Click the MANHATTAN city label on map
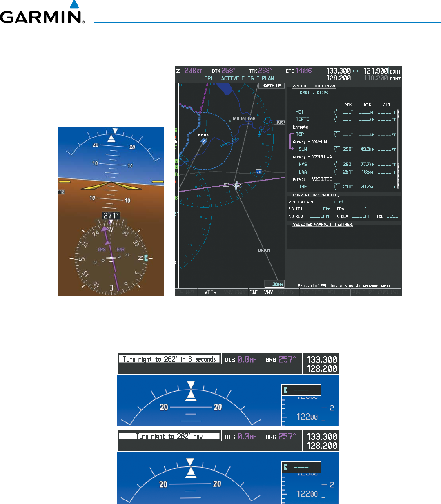 click(x=243, y=118)
